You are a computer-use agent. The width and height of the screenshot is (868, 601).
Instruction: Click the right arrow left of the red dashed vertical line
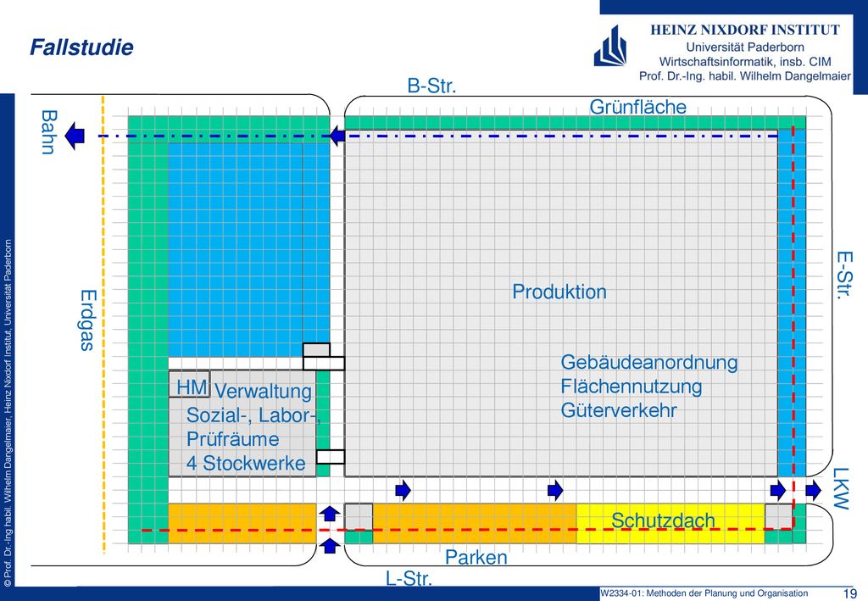click(x=778, y=490)
